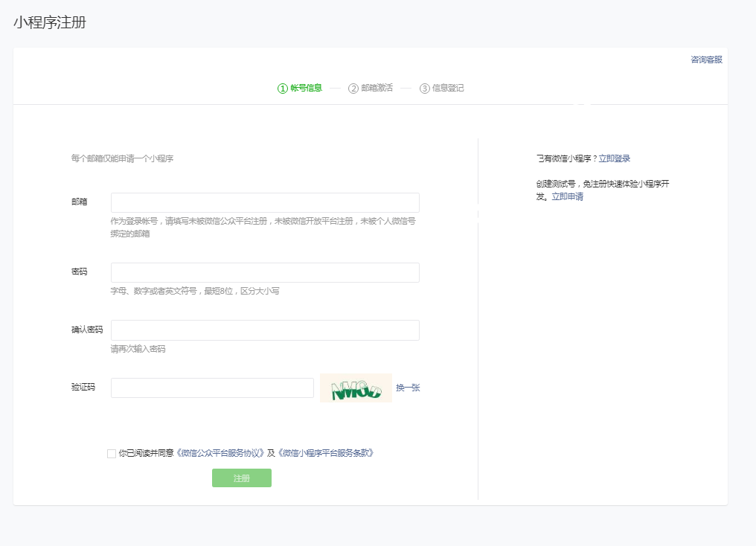The image size is (756, 546).
Task: Select the 邮箱激活 step label
Action: click(377, 89)
